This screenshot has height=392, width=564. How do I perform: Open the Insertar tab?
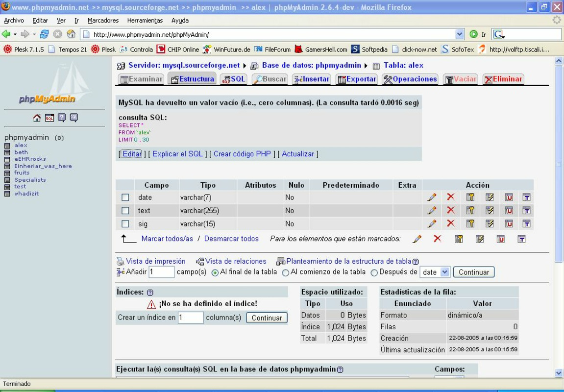point(312,79)
